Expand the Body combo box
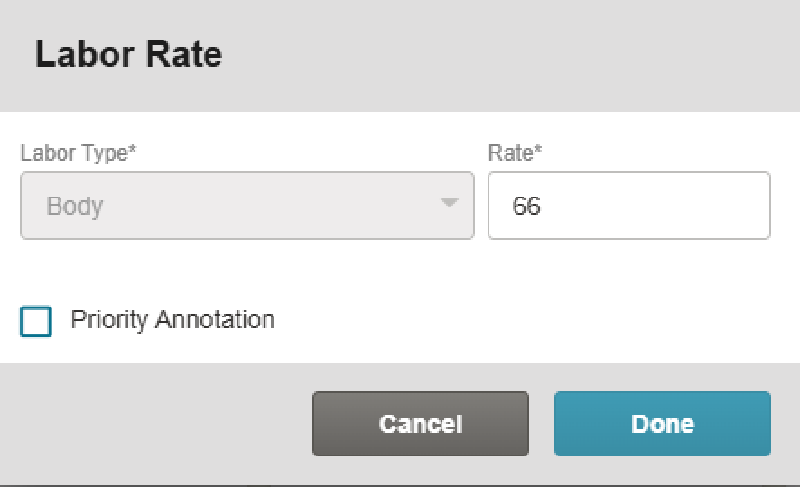This screenshot has height=487, width=800. click(246, 206)
